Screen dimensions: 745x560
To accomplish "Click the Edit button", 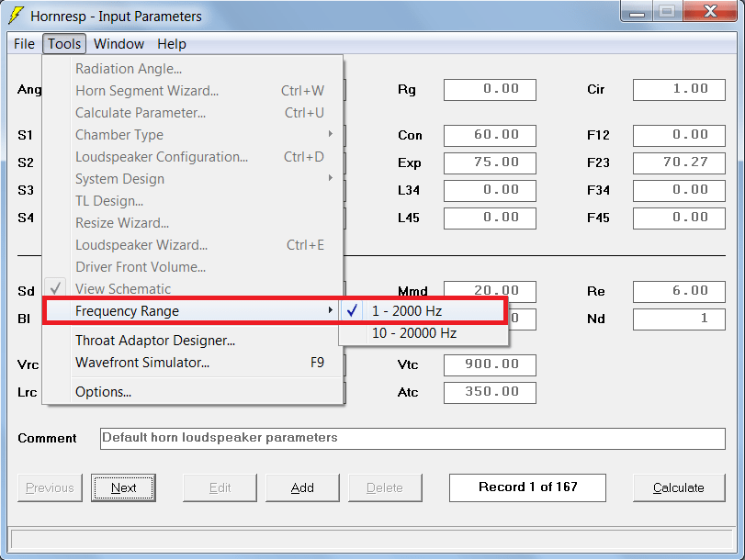I will click(x=220, y=487).
